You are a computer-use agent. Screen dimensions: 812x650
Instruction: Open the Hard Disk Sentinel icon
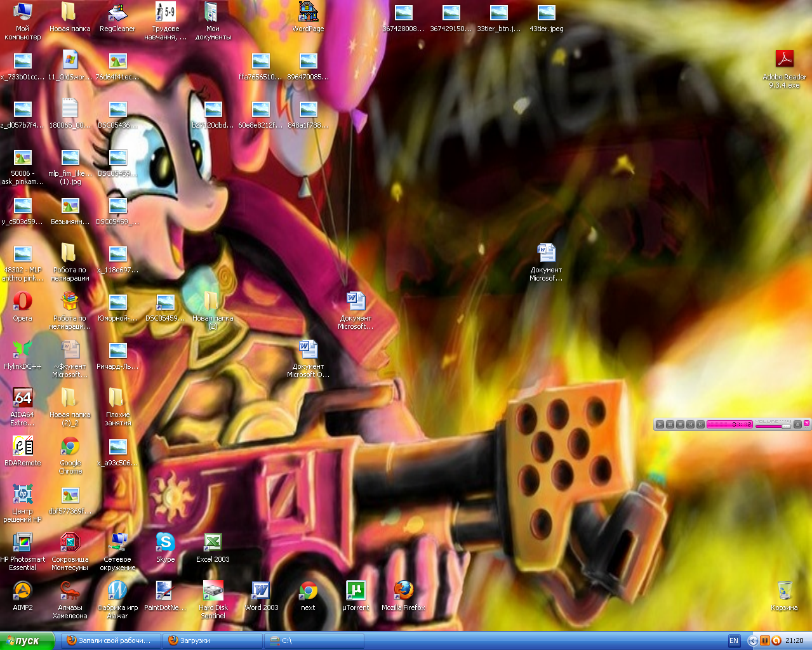(213, 600)
